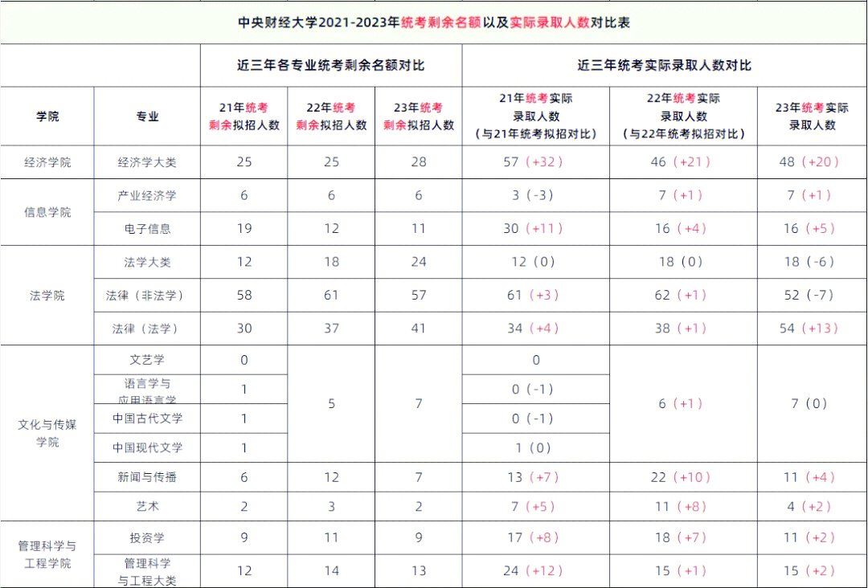Select the 文化与传媒学院 college cell
The image size is (868, 588).
47,433
